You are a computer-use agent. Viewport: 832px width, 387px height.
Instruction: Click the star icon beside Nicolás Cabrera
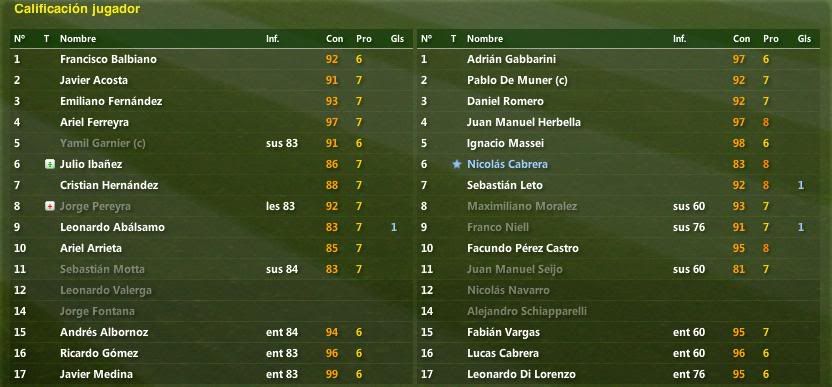(x=456, y=165)
